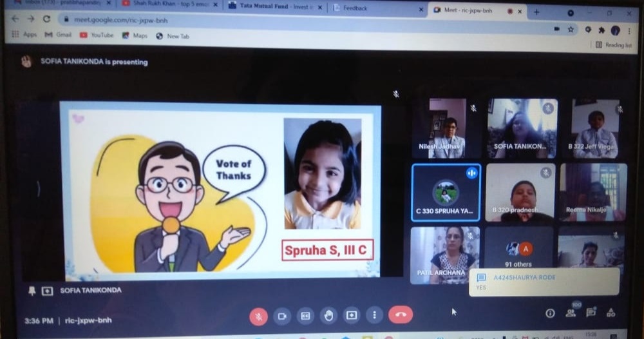The height and width of the screenshot is (339, 644).
Task: Bookmark the page with the star icon
Action: 571,30
